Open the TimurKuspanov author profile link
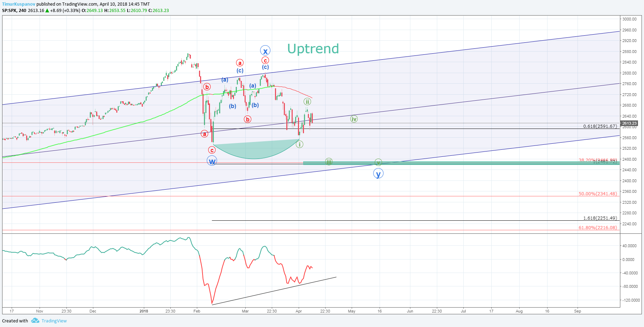This screenshot has width=644, height=327. 19,4
